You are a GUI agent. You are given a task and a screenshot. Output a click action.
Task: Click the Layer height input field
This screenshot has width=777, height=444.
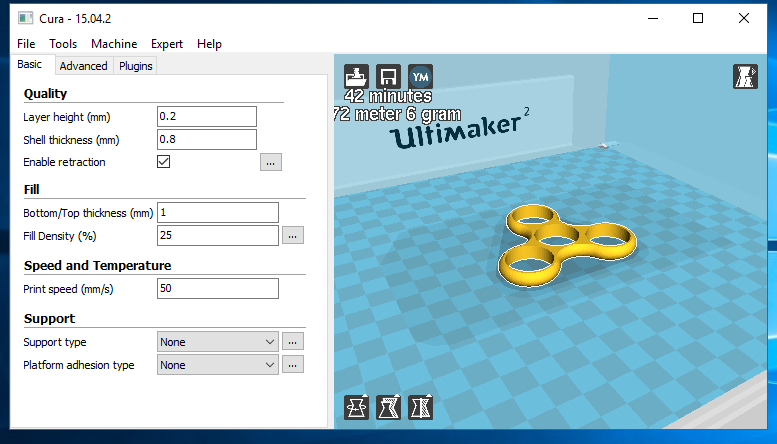point(207,116)
